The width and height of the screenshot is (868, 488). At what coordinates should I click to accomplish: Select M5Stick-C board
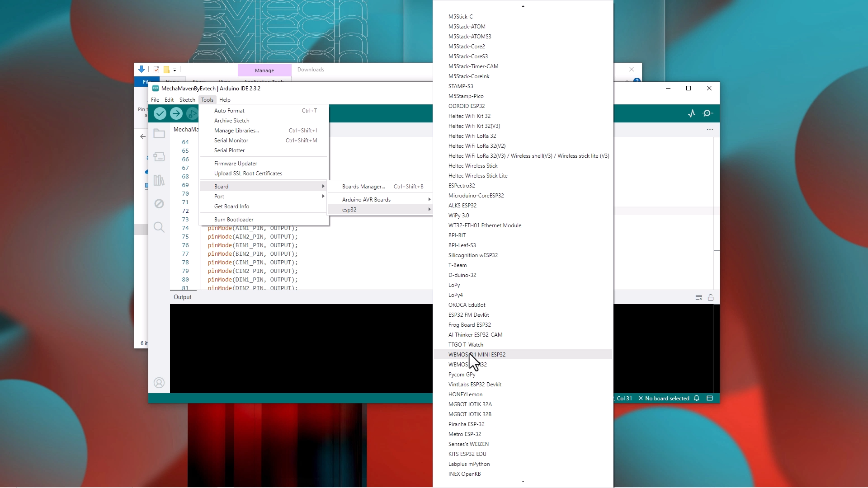(x=523, y=16)
